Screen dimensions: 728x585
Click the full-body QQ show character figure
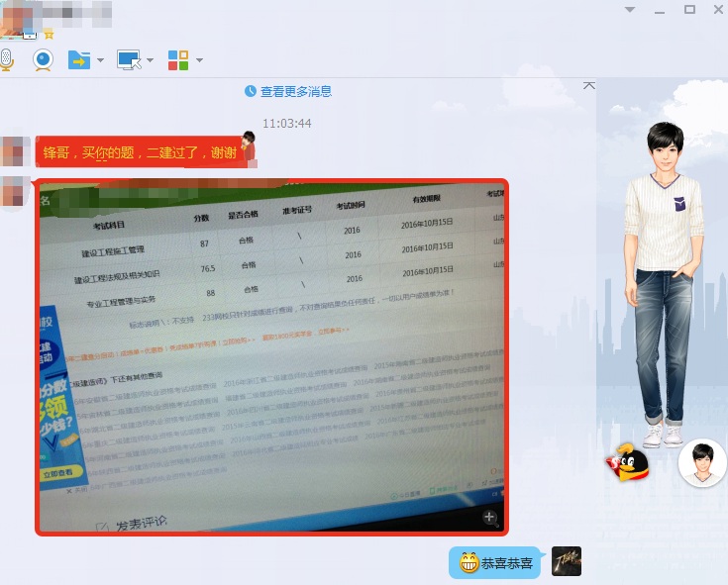pyautogui.click(x=664, y=284)
